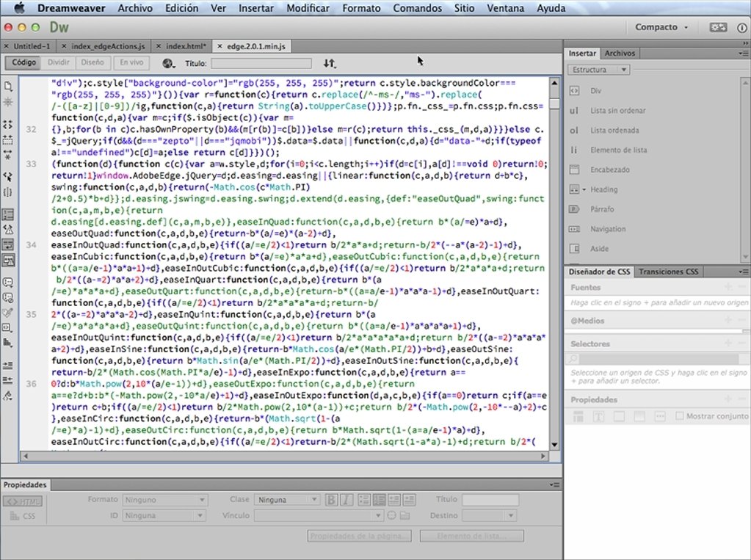Click the CSS button in Propiedades
The image size is (751, 560).
(23, 517)
